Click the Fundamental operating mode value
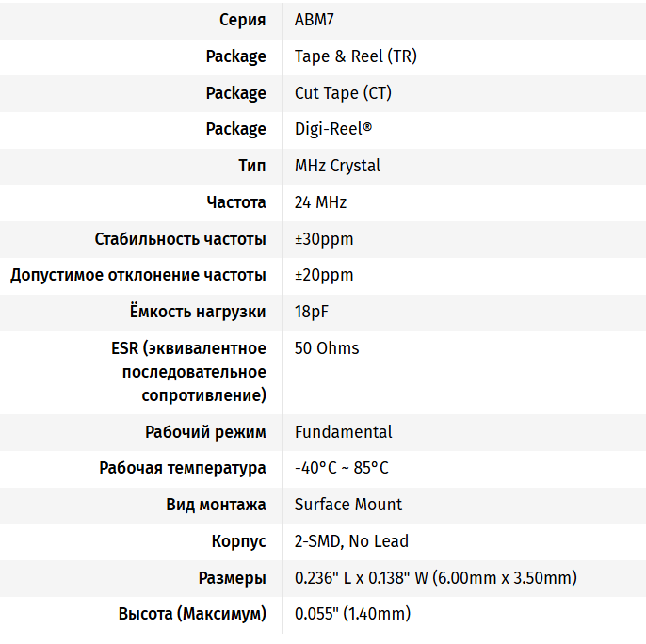 pos(343,432)
